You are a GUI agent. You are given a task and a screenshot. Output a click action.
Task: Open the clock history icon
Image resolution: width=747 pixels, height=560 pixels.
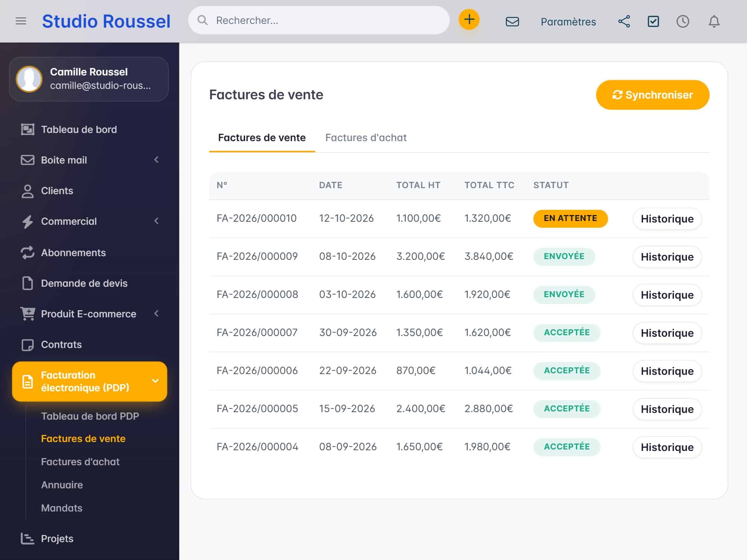coord(683,21)
